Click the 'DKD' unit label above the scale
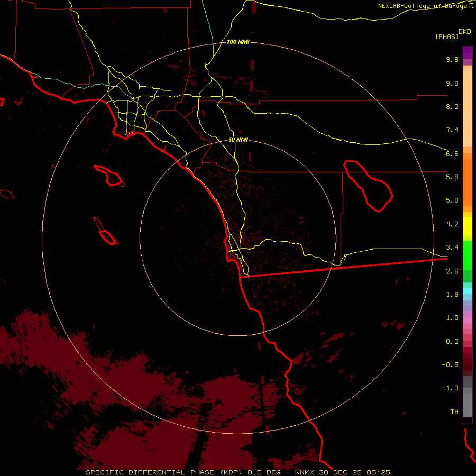476x476 pixels. (465, 32)
